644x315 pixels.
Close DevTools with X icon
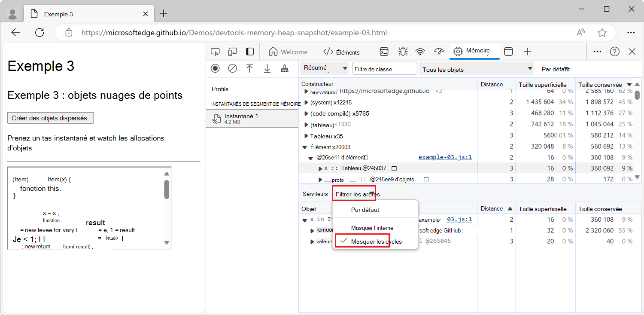632,52
